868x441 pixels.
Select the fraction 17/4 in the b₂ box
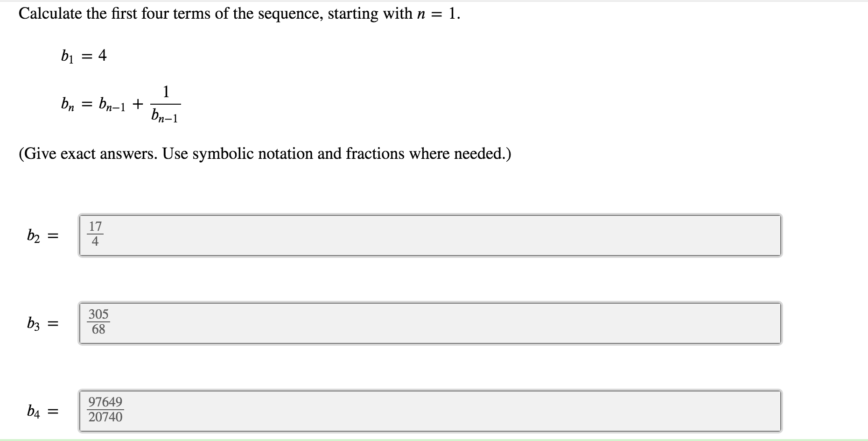95,234
